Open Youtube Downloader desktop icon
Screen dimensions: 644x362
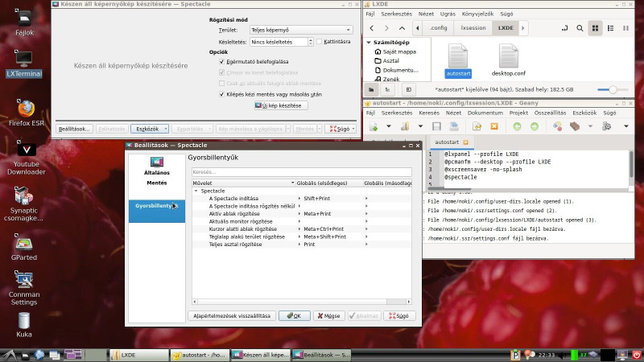[x=26, y=158]
